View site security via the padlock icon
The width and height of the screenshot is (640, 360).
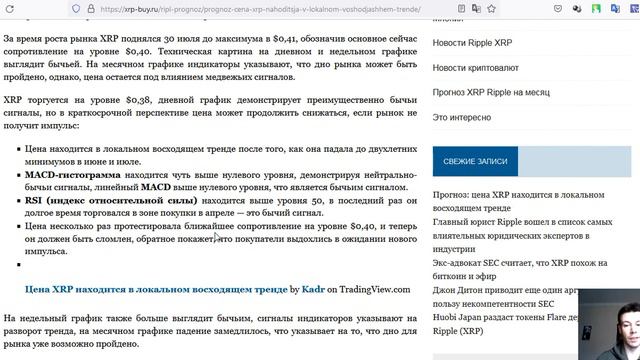pyautogui.click(x=91, y=9)
